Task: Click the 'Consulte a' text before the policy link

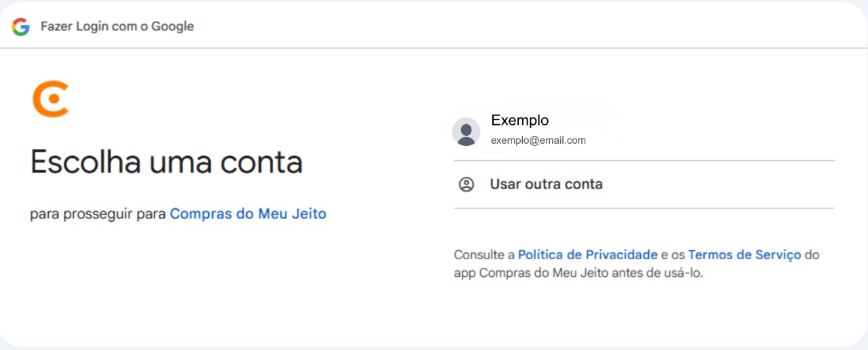Action: pyautogui.click(x=484, y=255)
